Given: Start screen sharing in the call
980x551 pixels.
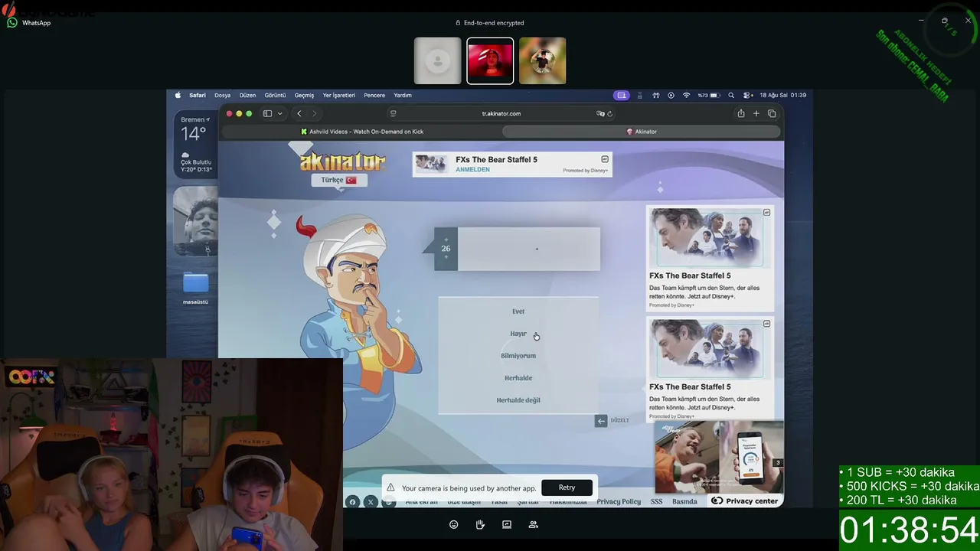Looking at the screenshot, I should [507, 525].
